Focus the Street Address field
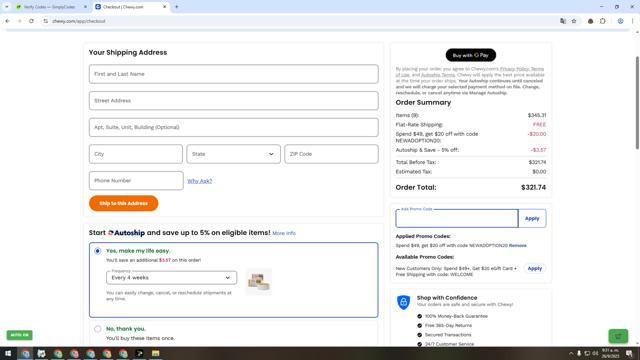The image size is (640, 360). coord(233,100)
